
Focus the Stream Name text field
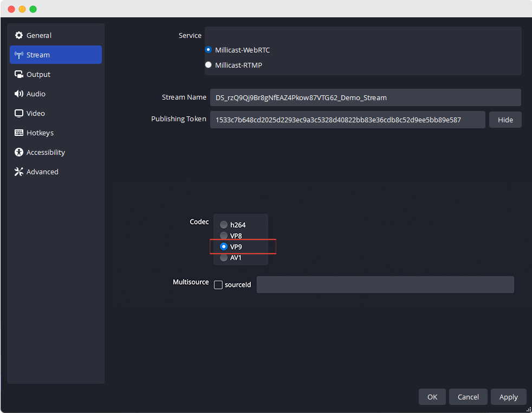(x=365, y=97)
